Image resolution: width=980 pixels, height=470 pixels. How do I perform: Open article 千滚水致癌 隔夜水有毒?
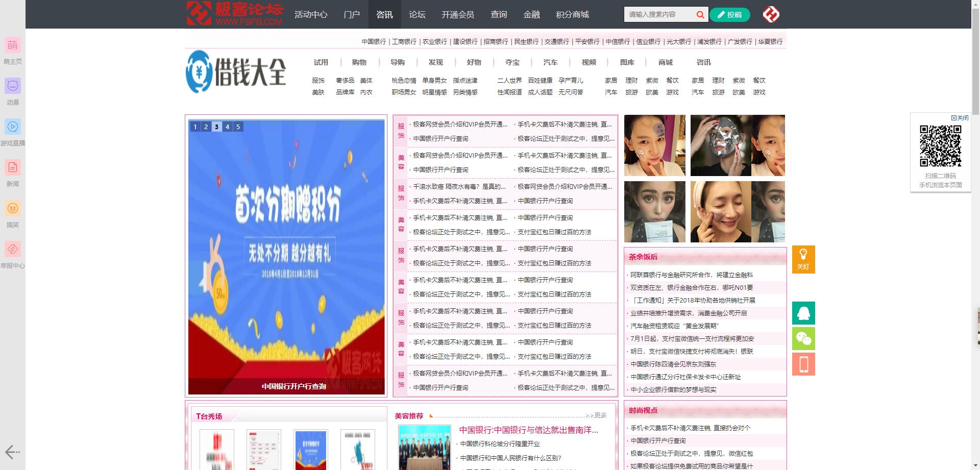click(459, 187)
